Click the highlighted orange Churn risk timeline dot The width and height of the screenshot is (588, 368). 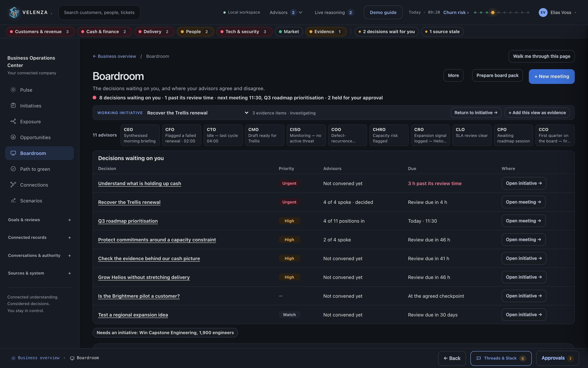[x=493, y=12]
